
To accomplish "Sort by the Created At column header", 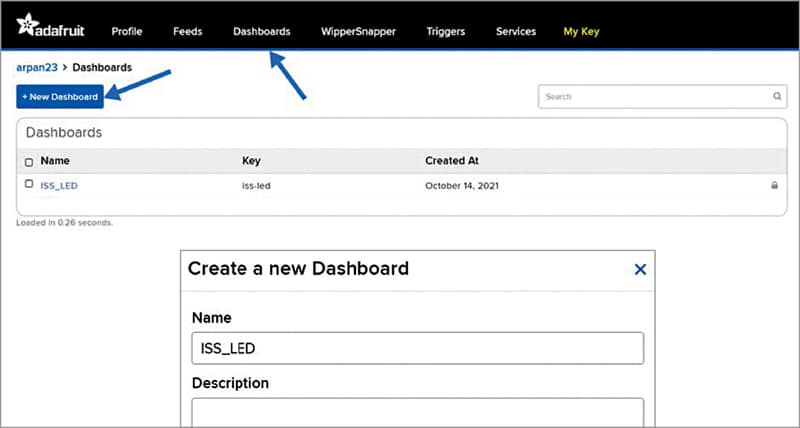I will point(445,160).
